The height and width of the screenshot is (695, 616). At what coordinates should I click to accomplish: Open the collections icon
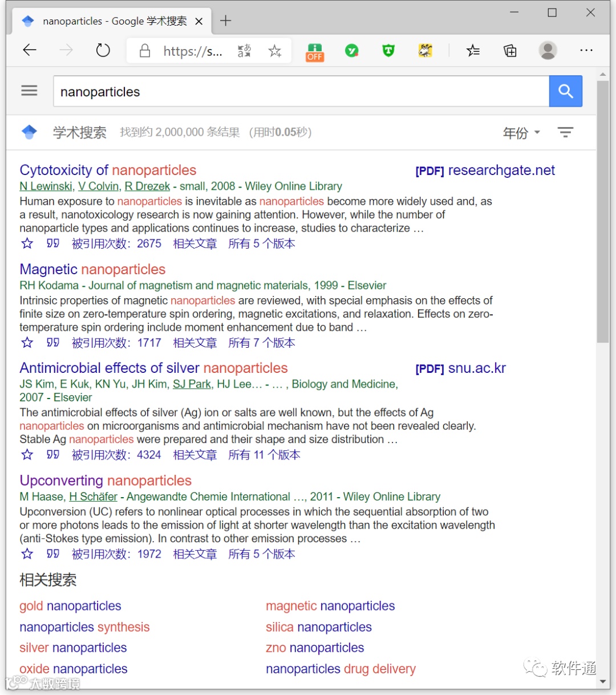click(510, 51)
